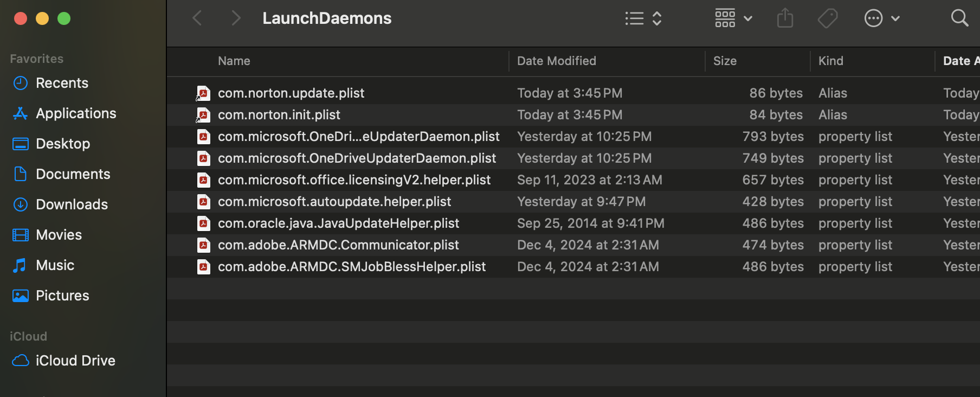Go forward with the right chevron
This screenshot has height=397, width=980.
coord(236,18)
